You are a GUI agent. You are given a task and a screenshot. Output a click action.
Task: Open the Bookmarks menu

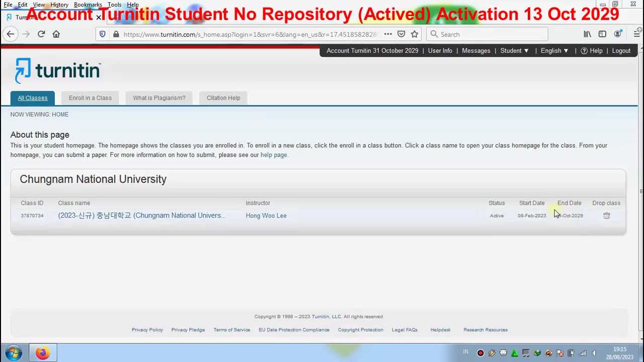88,5
